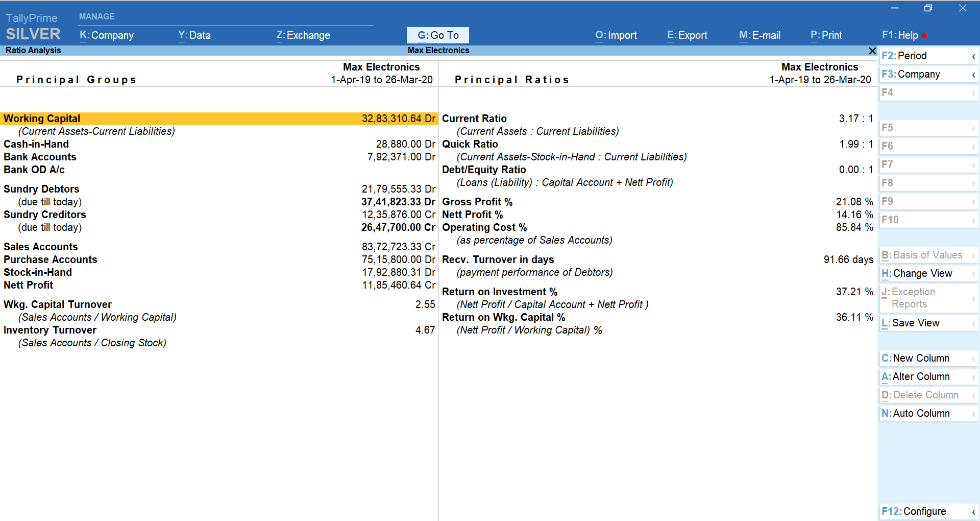Click the G:Go To search box
The image size is (980, 521).
click(438, 35)
